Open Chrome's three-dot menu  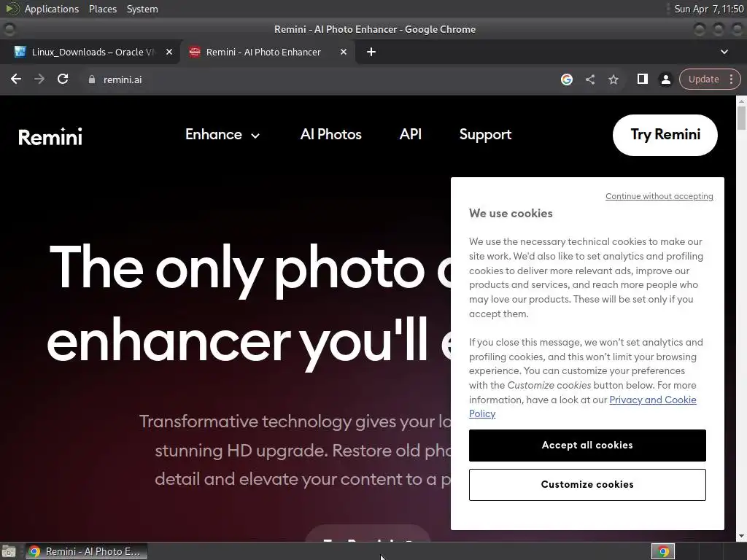pos(731,79)
